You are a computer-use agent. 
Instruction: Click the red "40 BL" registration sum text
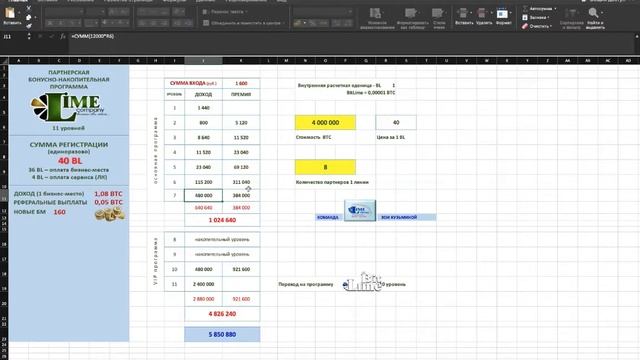[x=70, y=161]
